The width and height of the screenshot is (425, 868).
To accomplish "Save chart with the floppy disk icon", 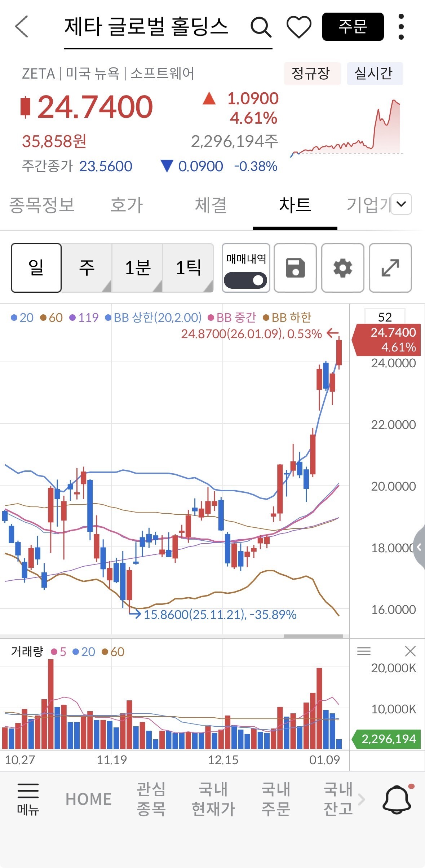I will click(x=295, y=268).
